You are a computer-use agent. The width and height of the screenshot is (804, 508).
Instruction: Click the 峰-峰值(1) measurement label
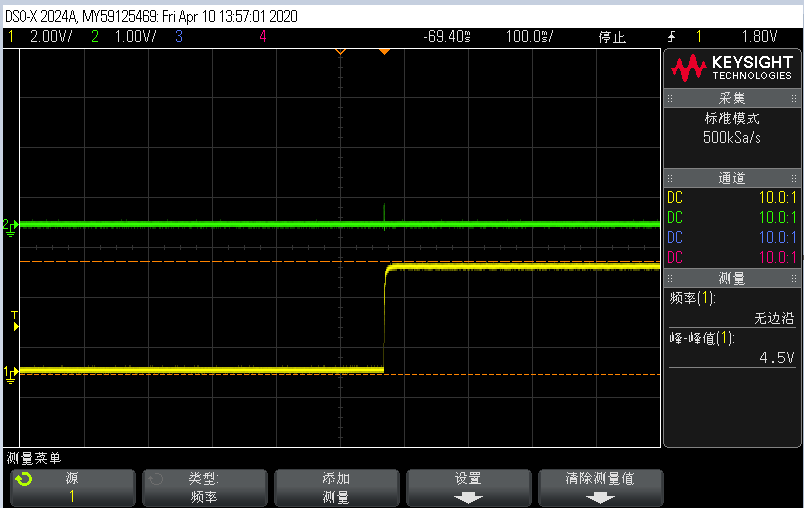(x=701, y=338)
